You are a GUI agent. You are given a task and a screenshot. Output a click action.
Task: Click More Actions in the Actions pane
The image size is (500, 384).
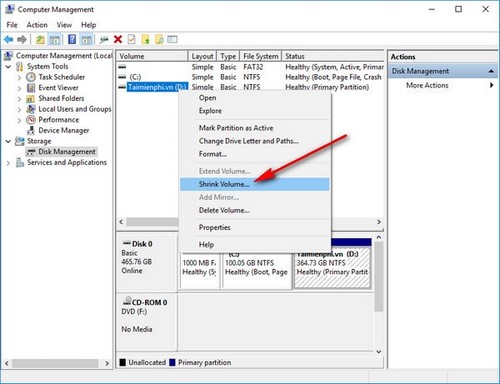point(427,85)
